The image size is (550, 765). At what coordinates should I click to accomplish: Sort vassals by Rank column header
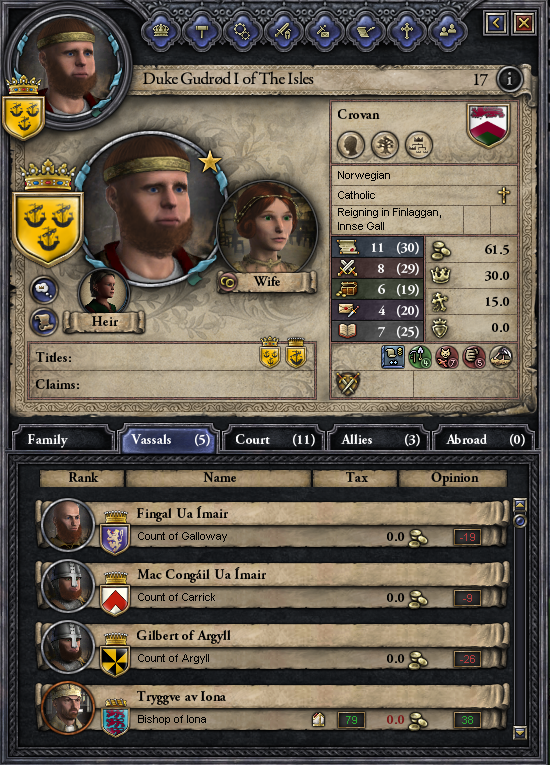82,478
